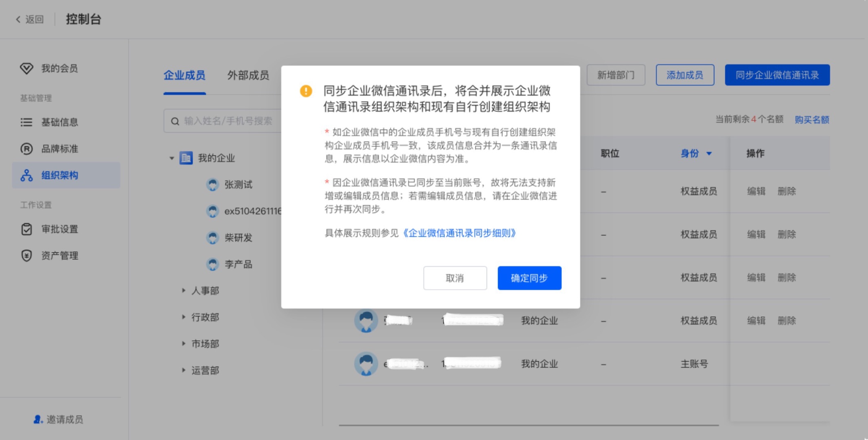The image size is (868, 440).
Task: Click 新增部门 button
Action: [x=616, y=75]
